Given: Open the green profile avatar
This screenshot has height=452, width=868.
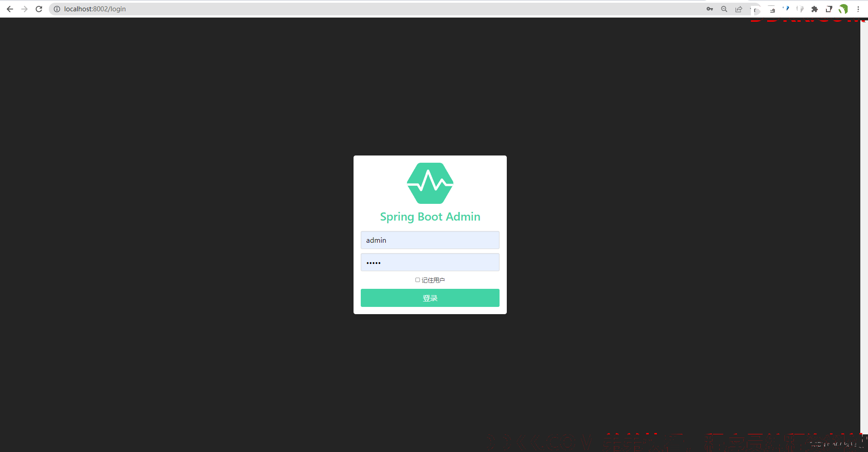Looking at the screenshot, I should click(x=844, y=9).
